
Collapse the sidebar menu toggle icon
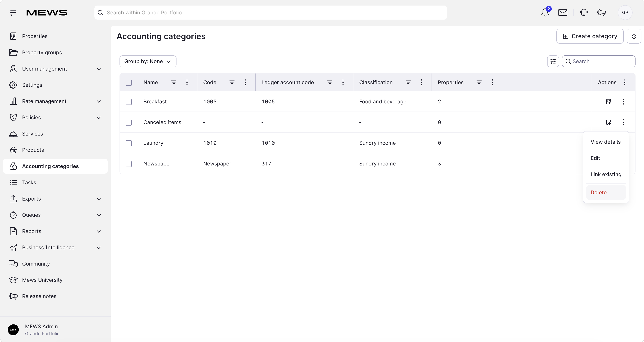[13, 13]
